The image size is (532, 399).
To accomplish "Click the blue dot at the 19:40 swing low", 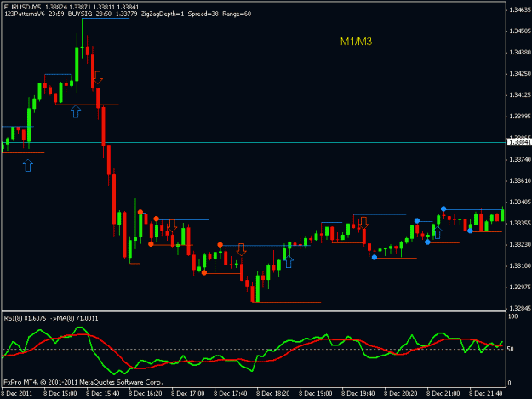I will click(375, 258).
